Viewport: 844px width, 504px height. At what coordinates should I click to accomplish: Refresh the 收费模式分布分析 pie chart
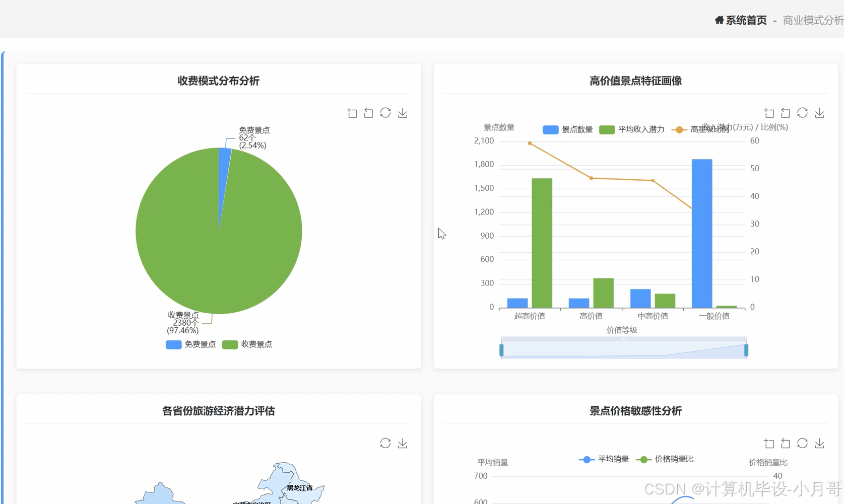point(385,113)
